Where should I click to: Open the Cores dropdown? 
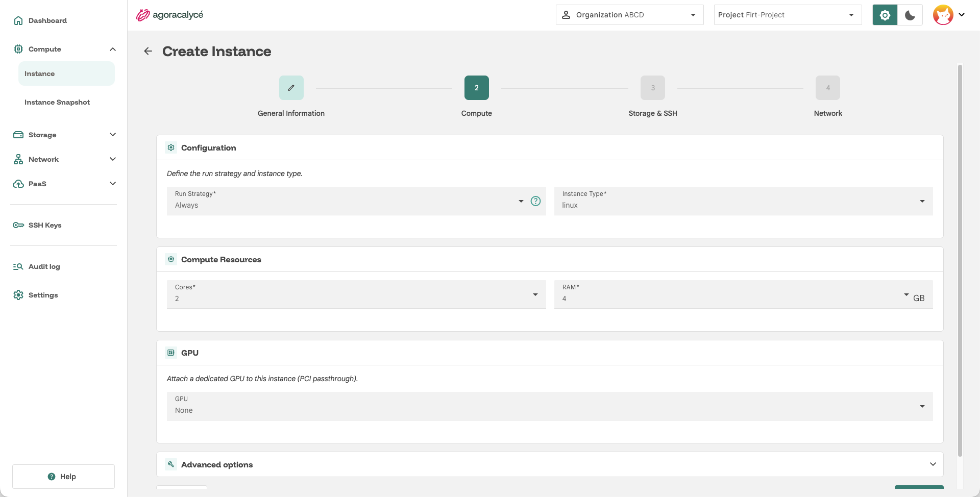pos(356,294)
